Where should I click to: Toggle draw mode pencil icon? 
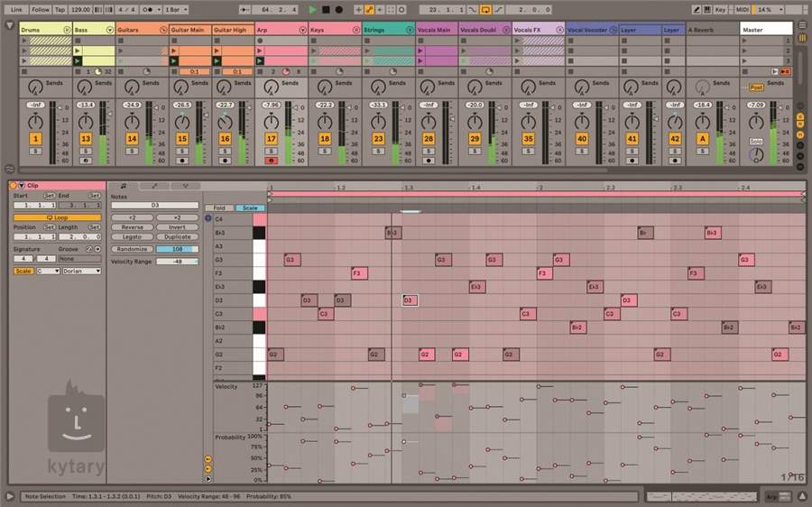(x=697, y=9)
